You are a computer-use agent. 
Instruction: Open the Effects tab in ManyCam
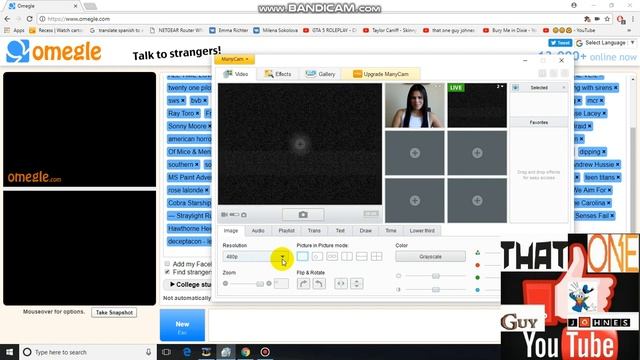click(x=278, y=74)
